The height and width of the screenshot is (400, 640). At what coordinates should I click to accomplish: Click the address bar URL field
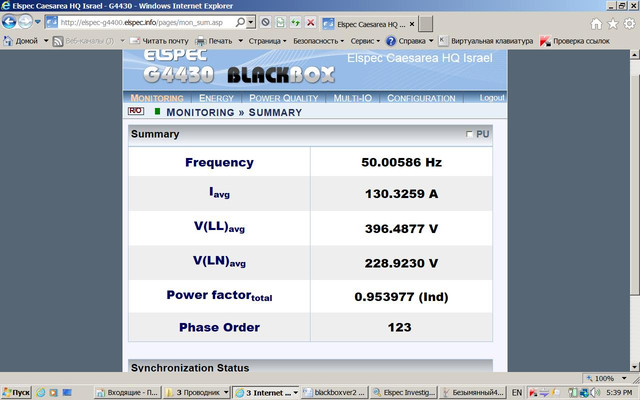pyautogui.click(x=140, y=22)
